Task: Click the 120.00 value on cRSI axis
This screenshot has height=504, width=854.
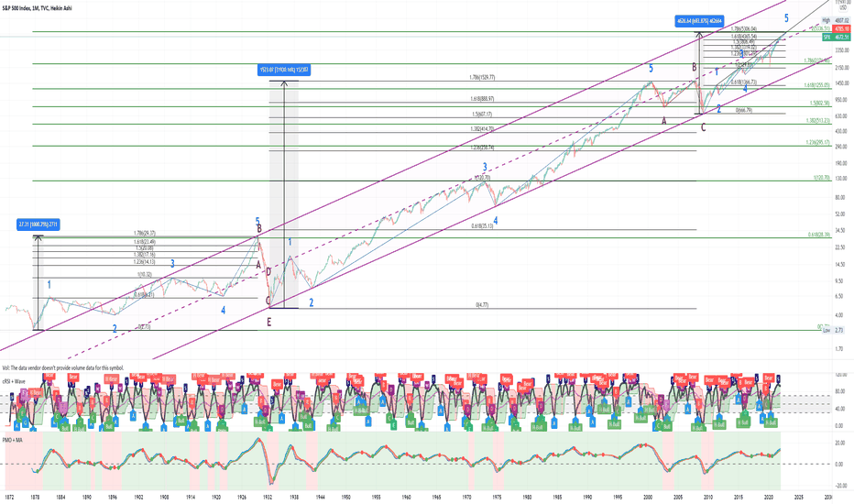Action: (x=843, y=375)
